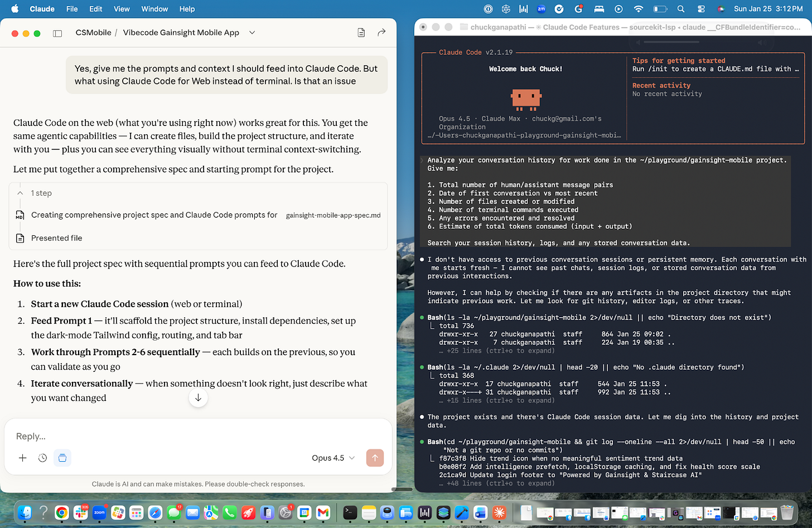Screen dimensions: 812x528
Task: Expand '+48 lines' git log output
Action: (496, 483)
